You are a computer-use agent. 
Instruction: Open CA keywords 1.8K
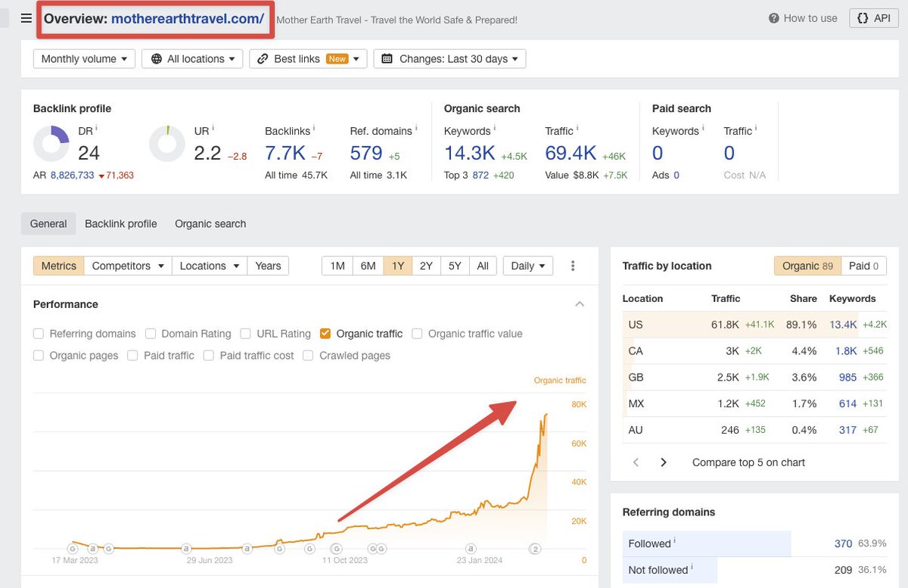tap(846, 351)
